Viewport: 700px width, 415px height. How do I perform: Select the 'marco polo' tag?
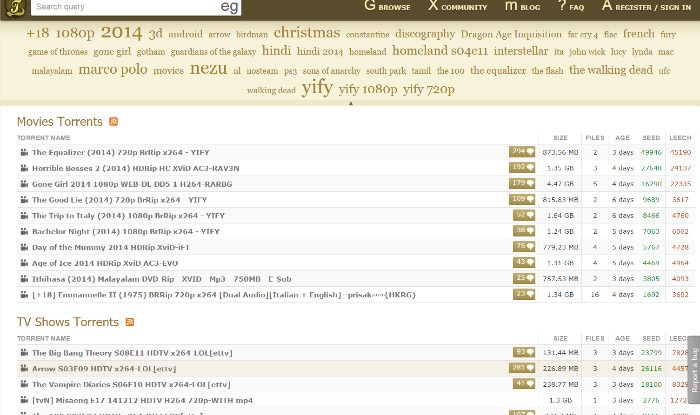click(112, 69)
